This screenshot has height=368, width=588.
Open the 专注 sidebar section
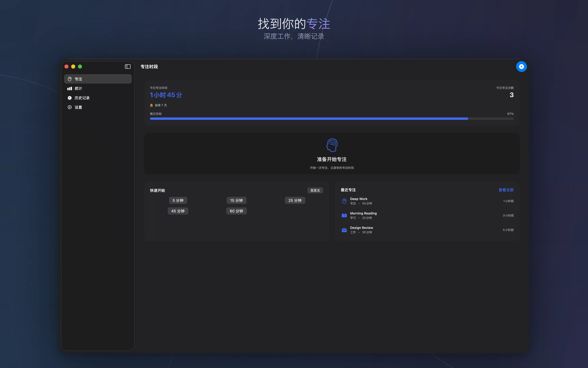(98, 79)
